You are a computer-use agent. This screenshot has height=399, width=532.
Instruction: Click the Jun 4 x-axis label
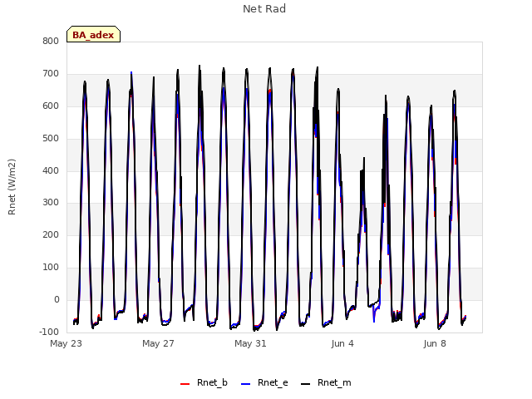342,343
